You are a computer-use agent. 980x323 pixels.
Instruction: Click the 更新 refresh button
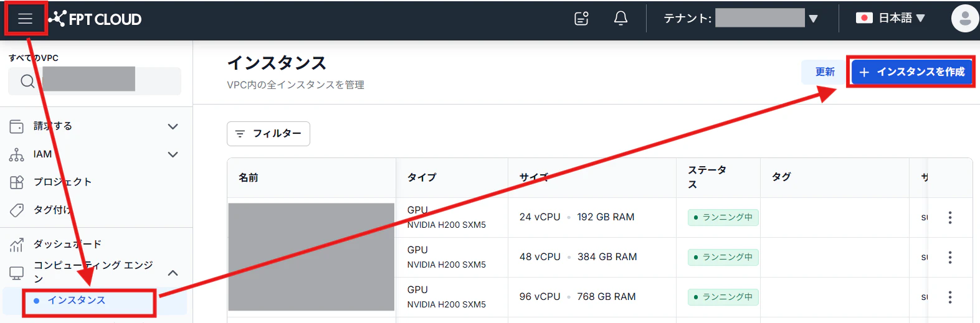825,72
